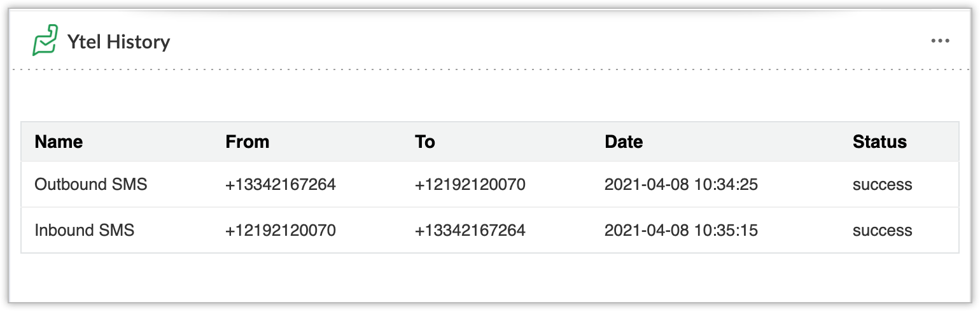Open the three-dot more options menu
This screenshot has height=311, width=980.
tap(940, 41)
